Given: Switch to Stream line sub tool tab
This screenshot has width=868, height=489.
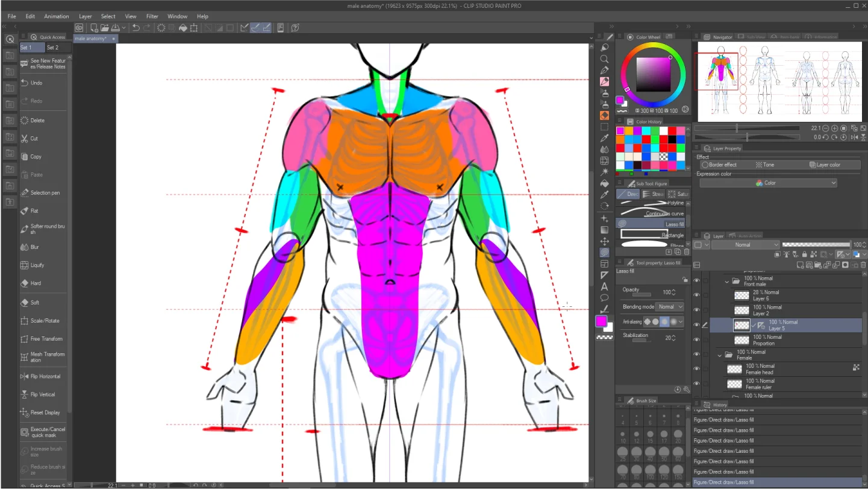Looking at the screenshot, I should pyautogui.click(x=653, y=194).
